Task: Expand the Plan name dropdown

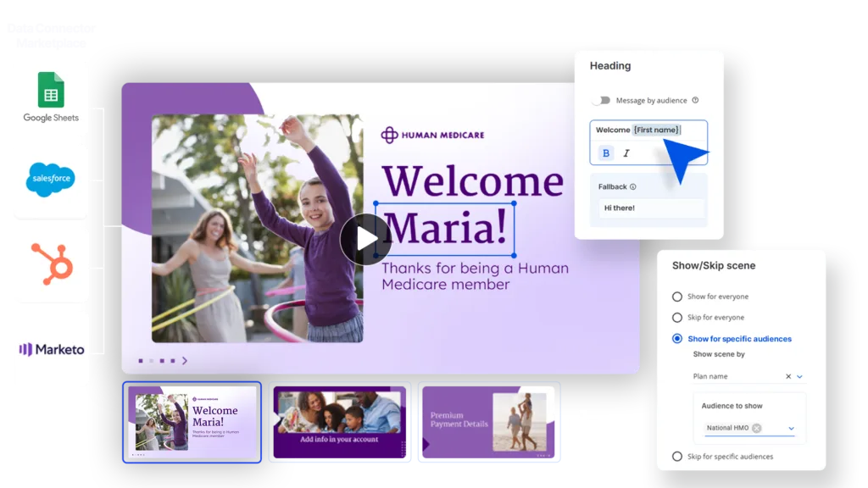Action: 799,376
